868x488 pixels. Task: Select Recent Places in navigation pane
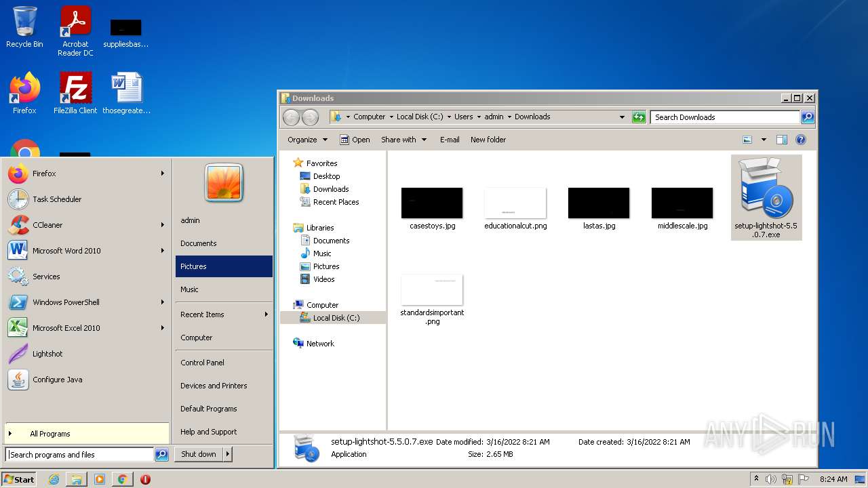330,202
